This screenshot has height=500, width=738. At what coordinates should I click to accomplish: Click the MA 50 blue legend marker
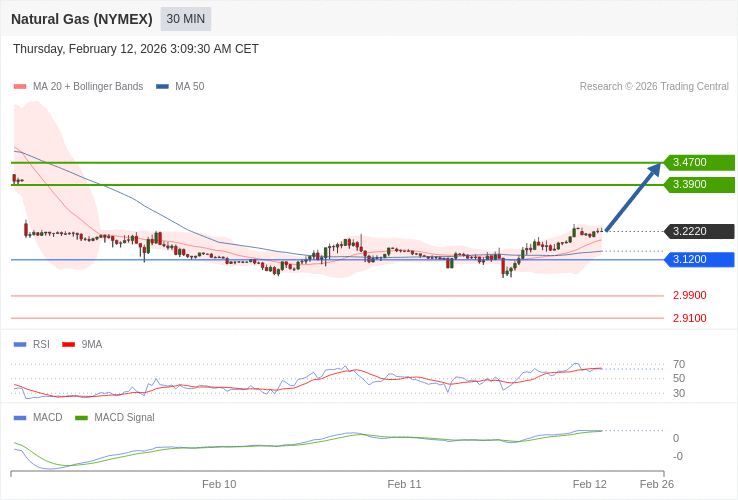(162, 87)
